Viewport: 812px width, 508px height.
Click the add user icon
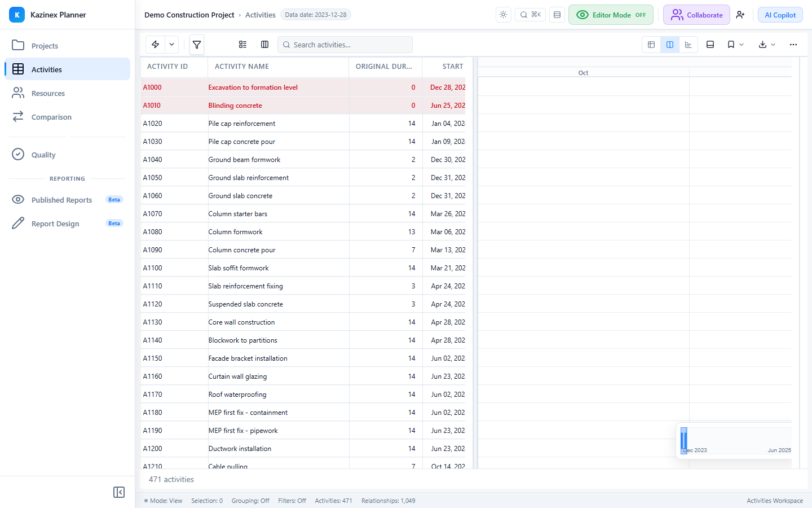pyautogui.click(x=740, y=15)
